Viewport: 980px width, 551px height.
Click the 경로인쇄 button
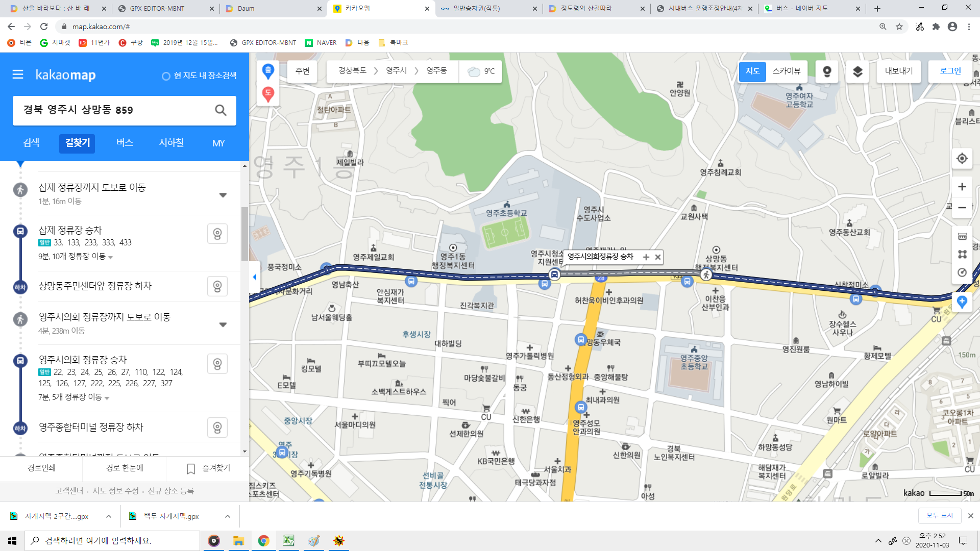(x=41, y=468)
